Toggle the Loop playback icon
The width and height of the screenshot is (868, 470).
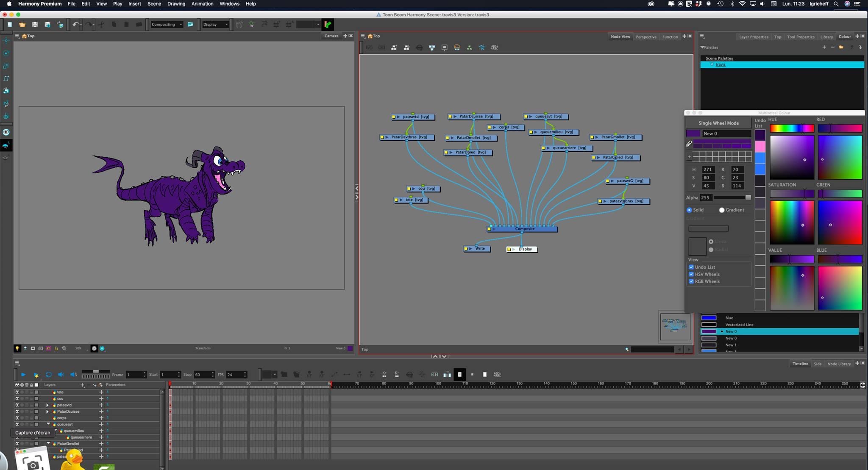tap(49, 375)
